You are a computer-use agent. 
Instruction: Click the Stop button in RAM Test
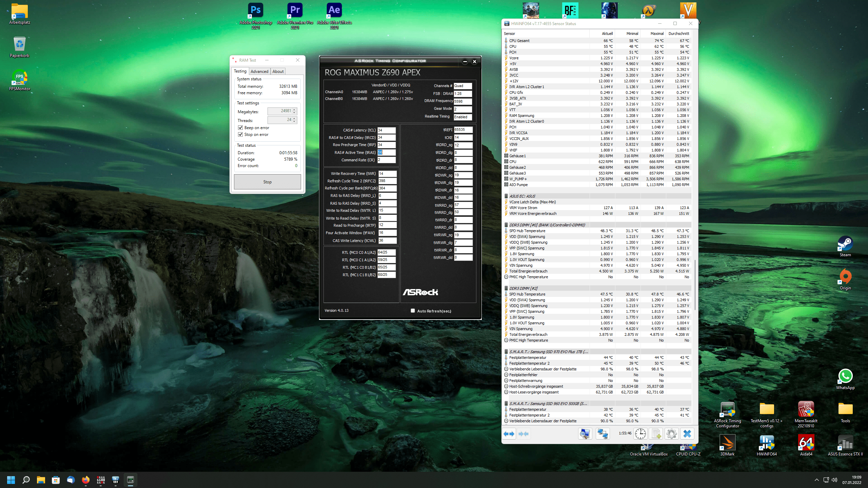click(267, 182)
